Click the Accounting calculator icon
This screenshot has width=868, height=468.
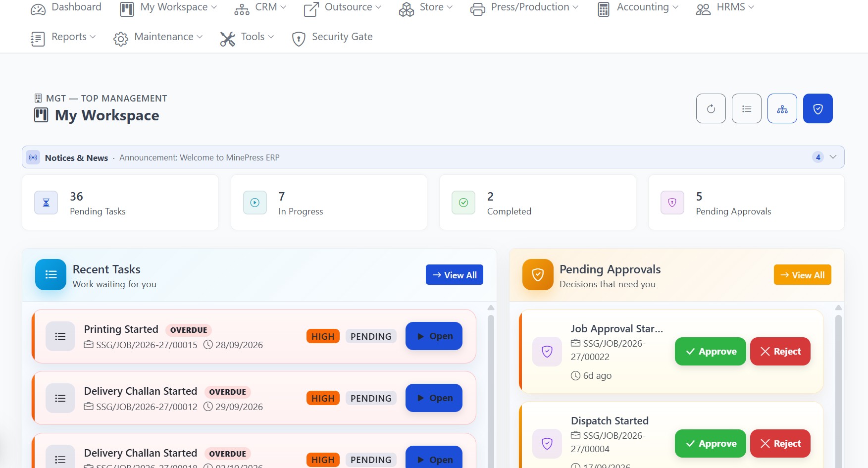click(603, 9)
